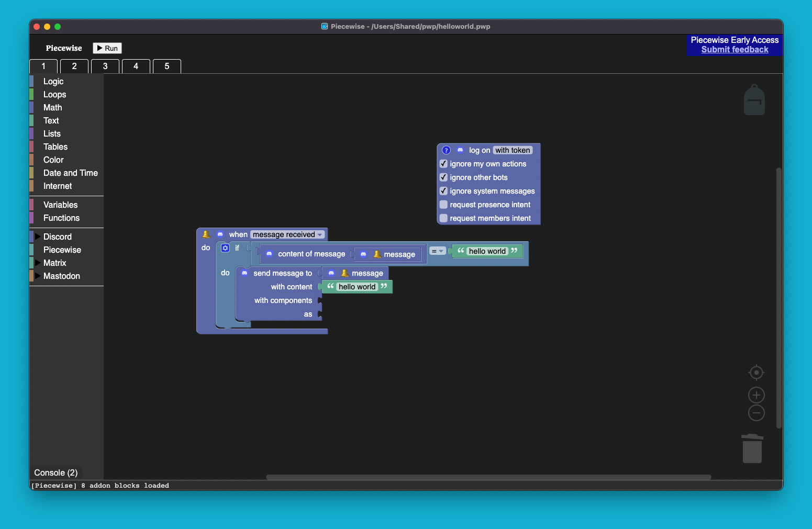Click the bell icon on the when block
The width and height of the screenshot is (812, 529).
207,234
